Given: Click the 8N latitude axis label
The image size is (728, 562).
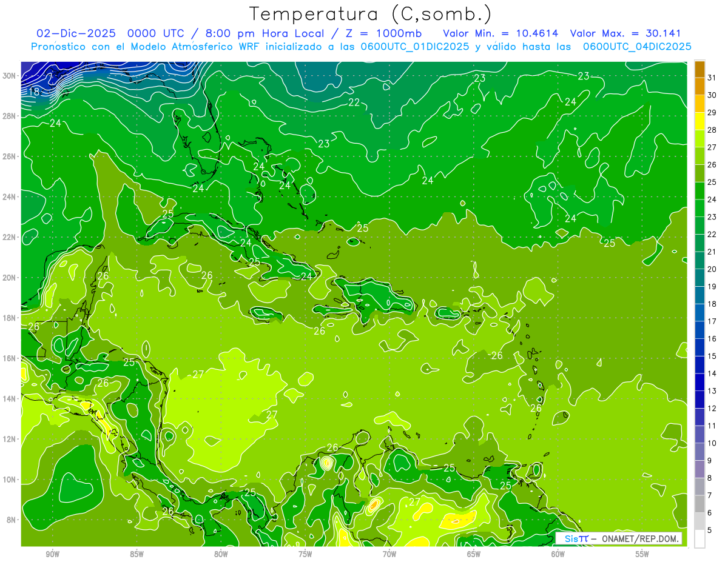Looking at the screenshot, I should 12,520.
